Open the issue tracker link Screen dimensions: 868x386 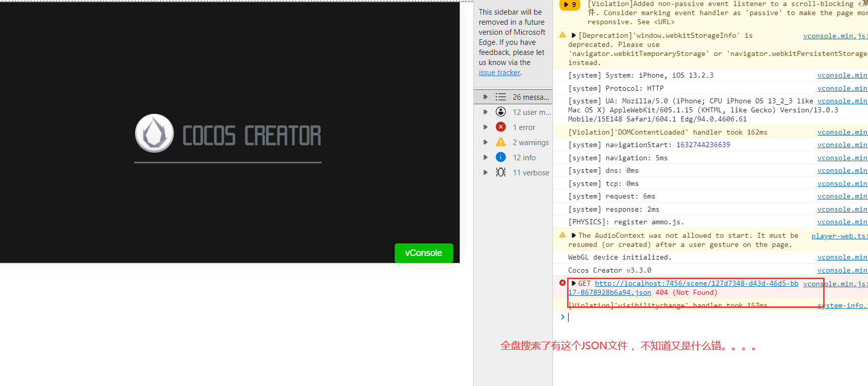pyautogui.click(x=499, y=73)
